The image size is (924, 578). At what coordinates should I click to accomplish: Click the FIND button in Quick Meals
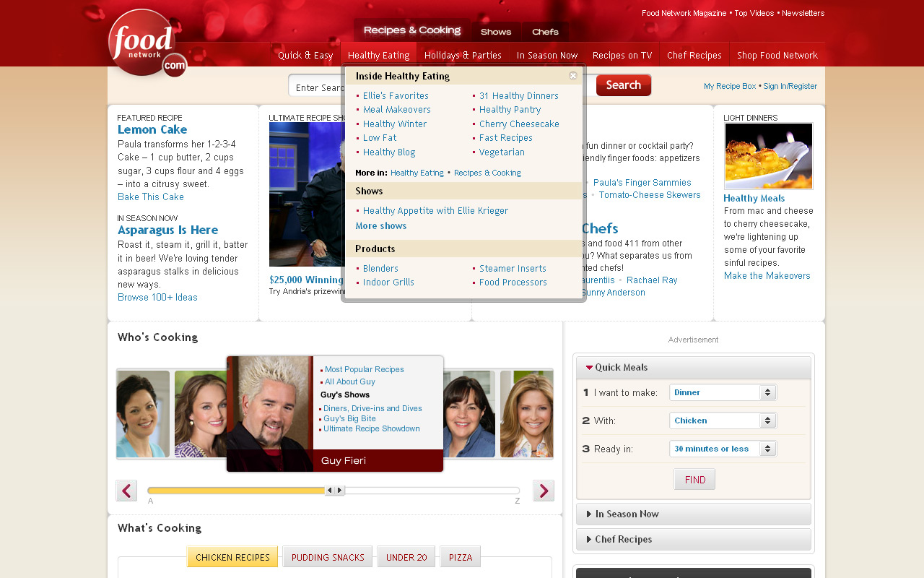click(x=694, y=480)
